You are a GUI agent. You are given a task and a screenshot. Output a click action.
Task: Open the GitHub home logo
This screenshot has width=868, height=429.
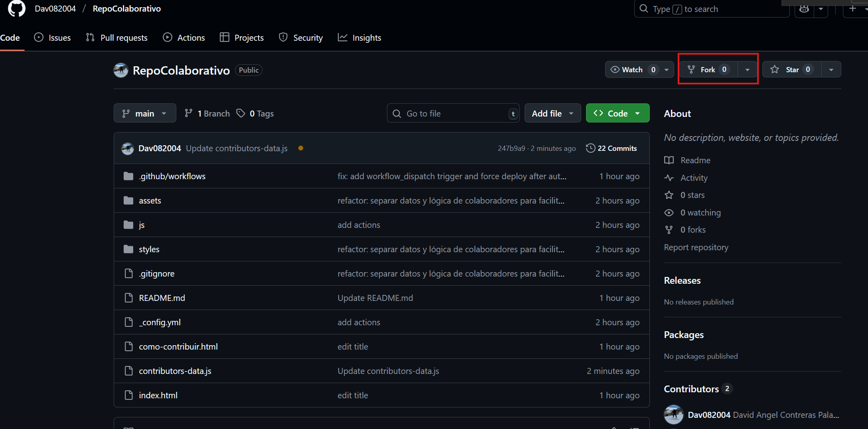[16, 8]
